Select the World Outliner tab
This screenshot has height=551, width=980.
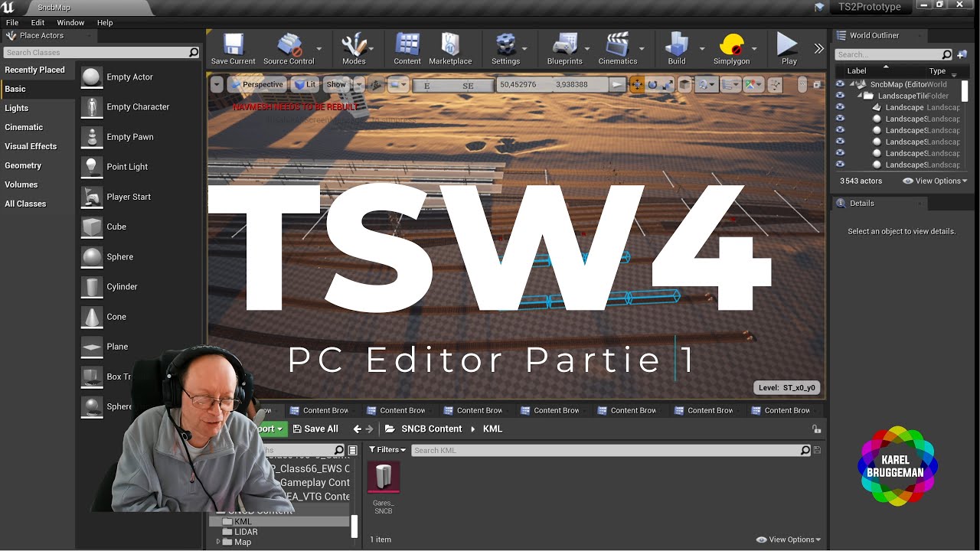[x=879, y=36]
